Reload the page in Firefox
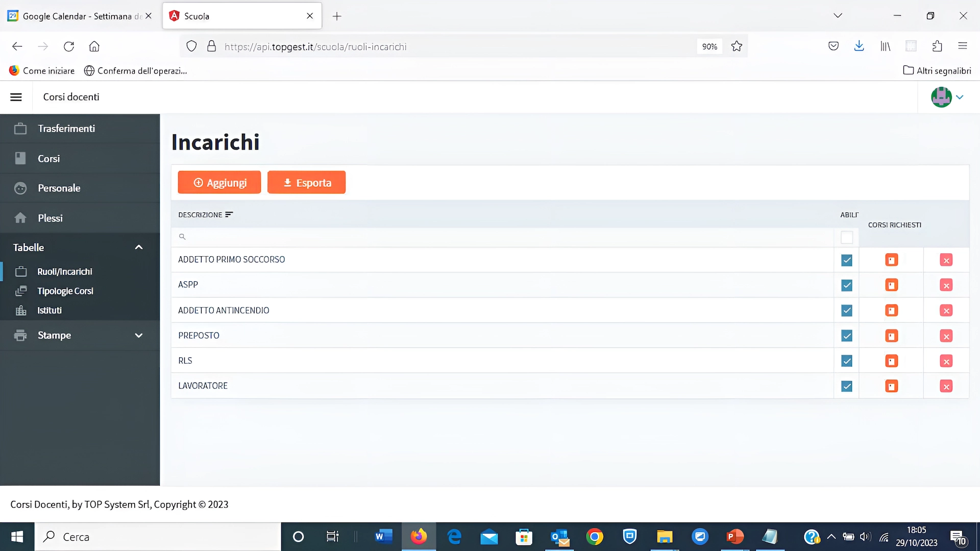The width and height of the screenshot is (980, 551). tap(69, 46)
